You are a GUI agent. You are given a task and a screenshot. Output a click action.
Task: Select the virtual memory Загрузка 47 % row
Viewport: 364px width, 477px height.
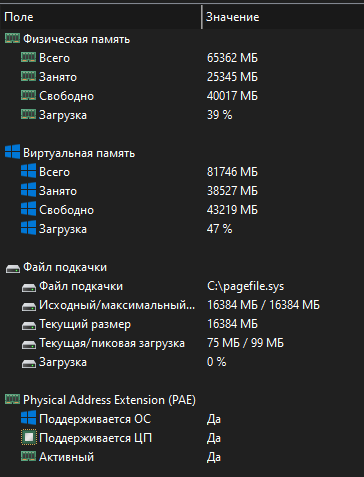coord(182,229)
